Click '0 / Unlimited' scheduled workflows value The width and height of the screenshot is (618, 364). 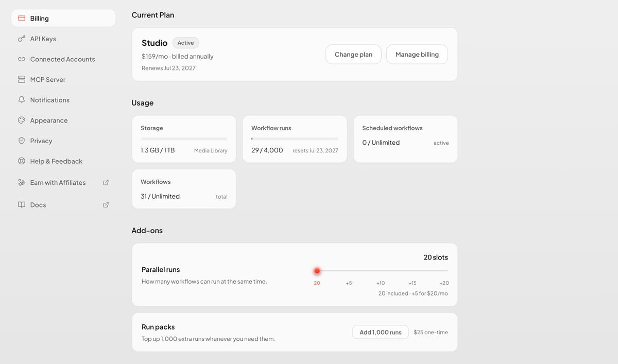point(381,143)
